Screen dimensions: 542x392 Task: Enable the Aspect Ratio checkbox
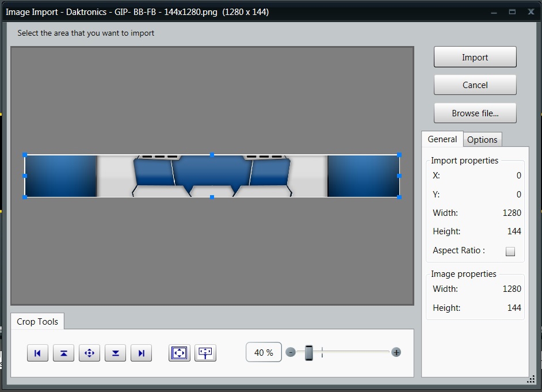click(x=510, y=251)
